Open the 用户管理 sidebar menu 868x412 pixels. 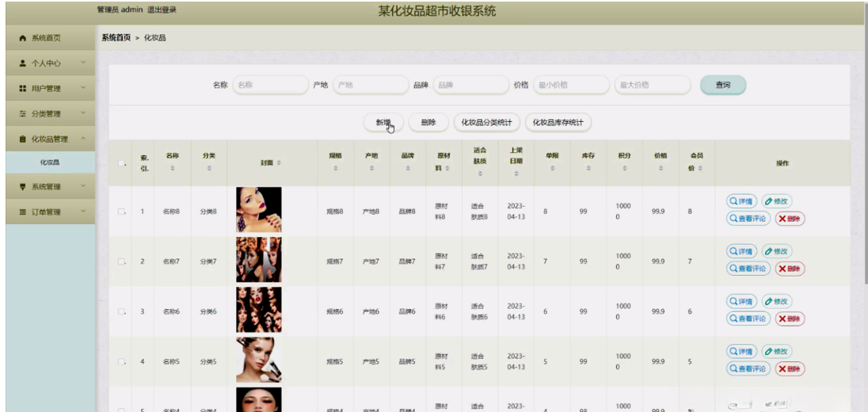pyautogui.click(x=51, y=89)
